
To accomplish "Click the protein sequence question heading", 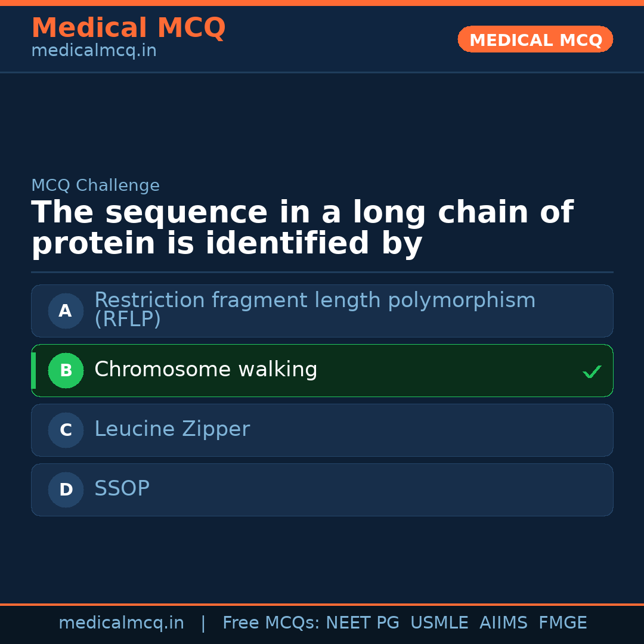I will click(302, 228).
